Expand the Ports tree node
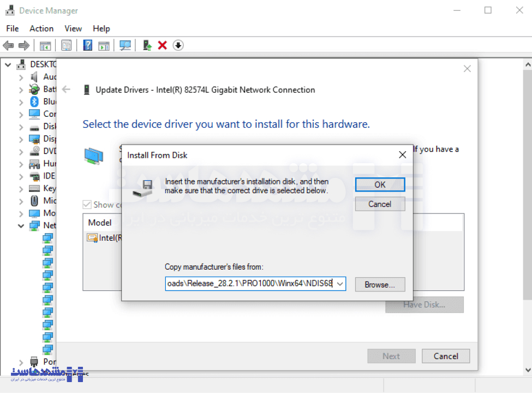The image size is (532, 393). 21,362
